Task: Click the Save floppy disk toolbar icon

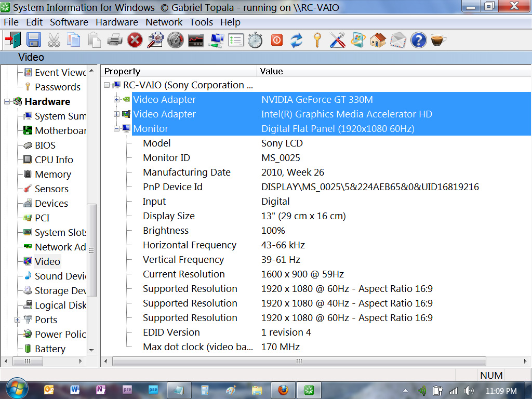Action: [34, 40]
